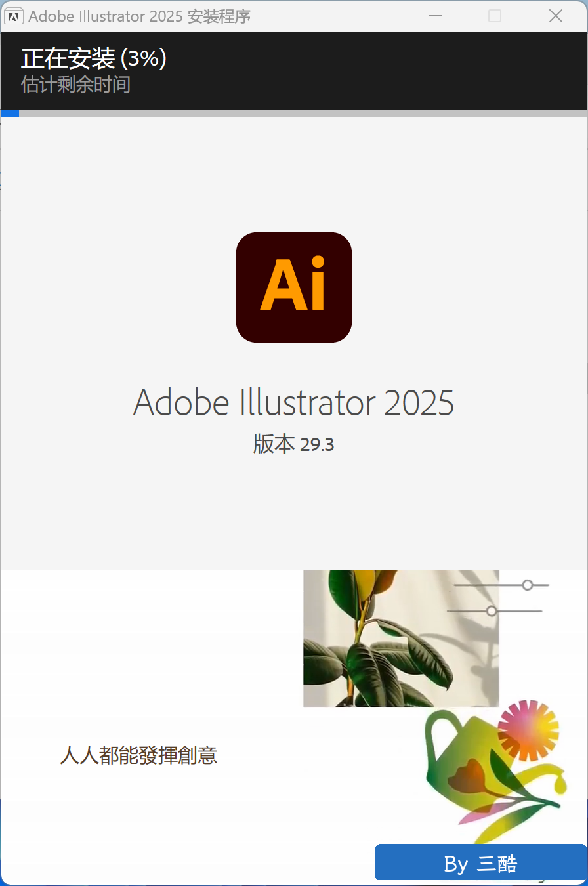This screenshot has width=588, height=886.
Task: Click the disabled maximize button
Action: 495,16
